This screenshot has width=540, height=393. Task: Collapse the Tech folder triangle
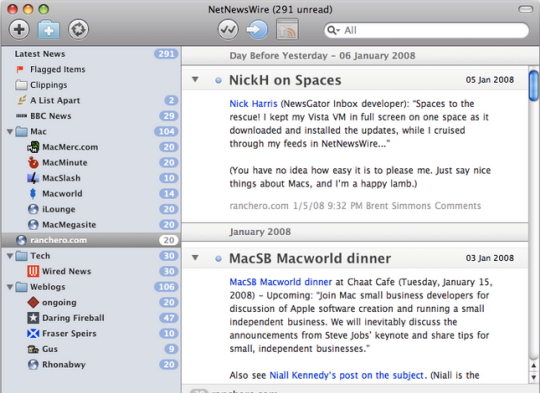click(10, 256)
